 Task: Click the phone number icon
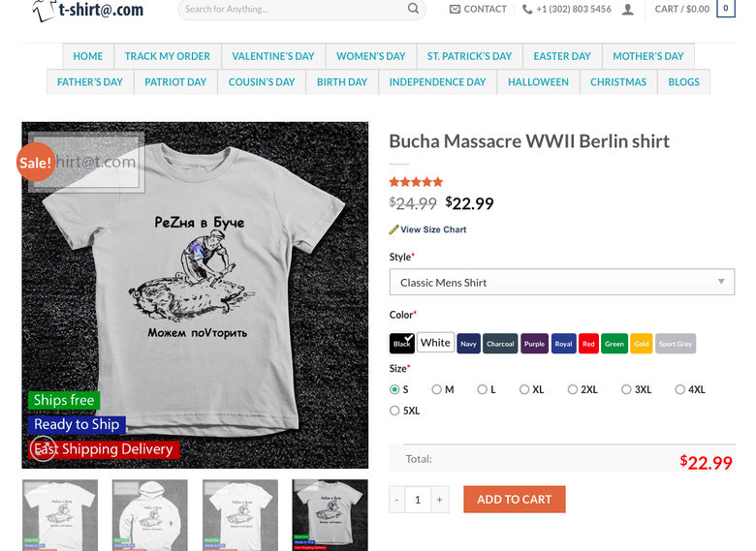[x=527, y=9]
